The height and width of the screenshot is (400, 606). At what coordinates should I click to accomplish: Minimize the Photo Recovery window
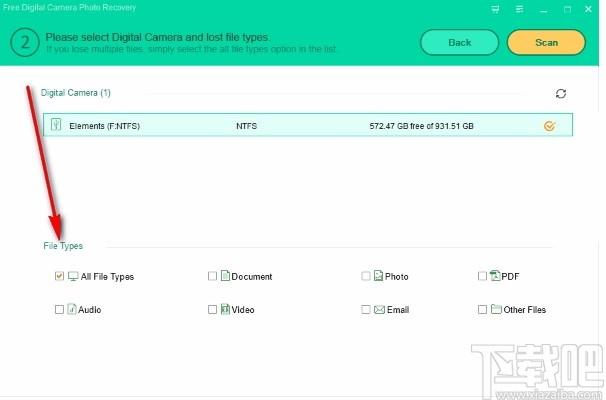tap(543, 10)
